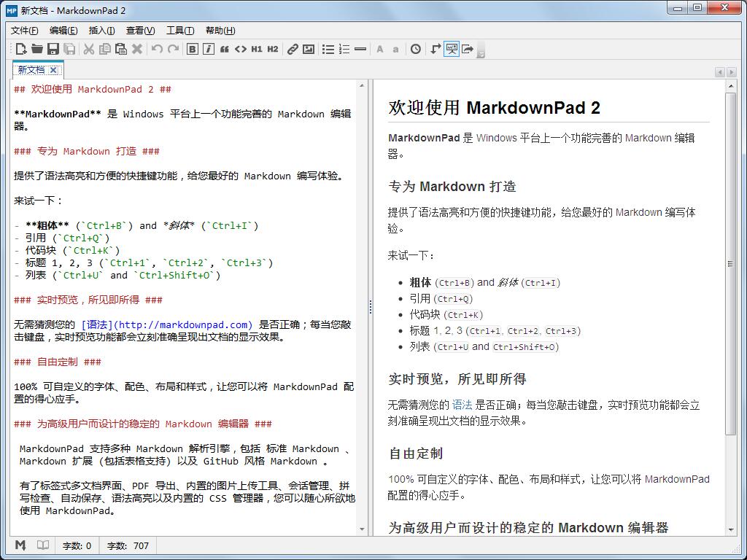Click the preview scrollbar up arrow
Viewport: 747px width, 560px height.
[x=731, y=86]
